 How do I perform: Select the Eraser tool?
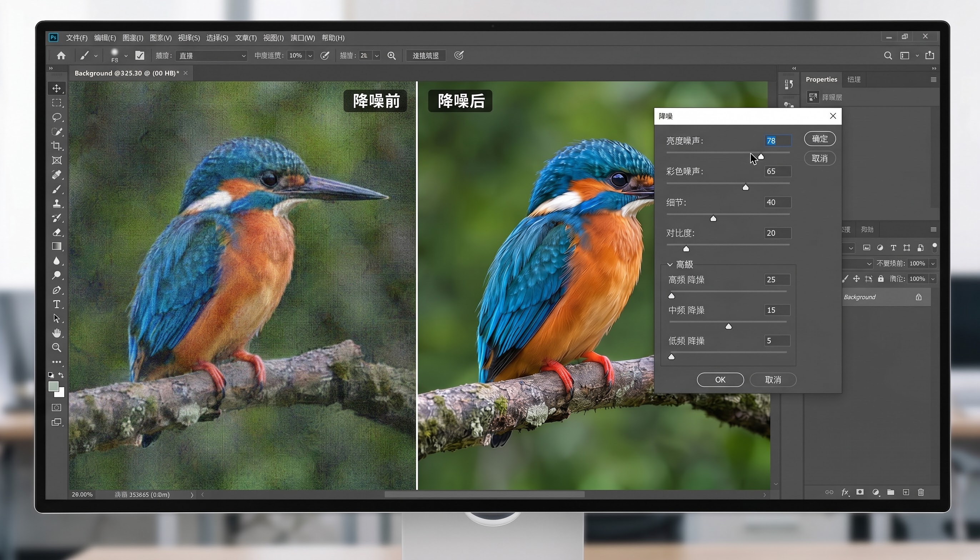(x=56, y=232)
